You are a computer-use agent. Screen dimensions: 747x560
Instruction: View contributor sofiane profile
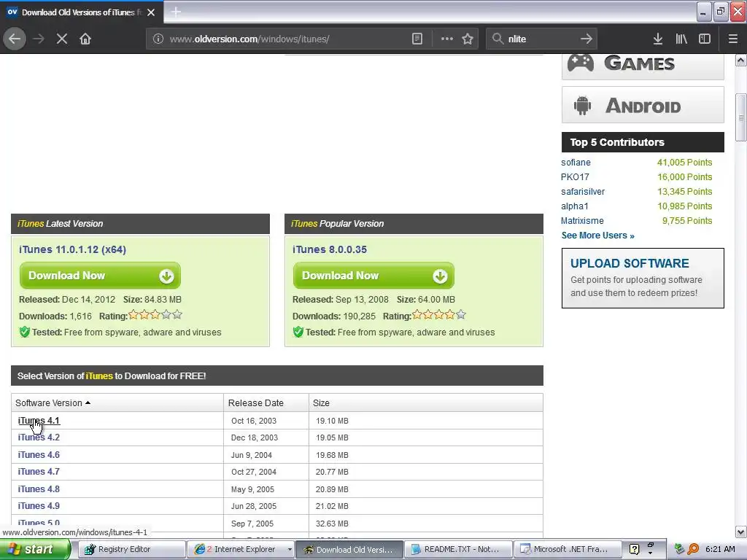click(576, 163)
